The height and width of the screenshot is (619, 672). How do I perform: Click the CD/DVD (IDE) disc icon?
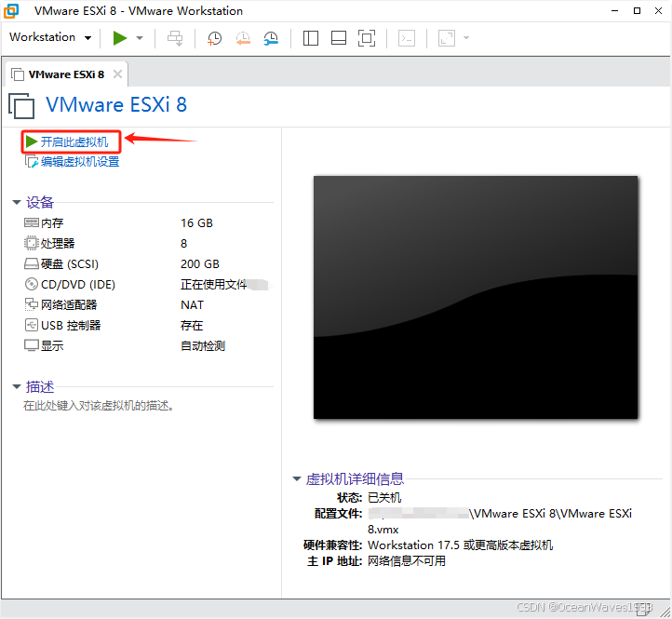click(x=31, y=284)
